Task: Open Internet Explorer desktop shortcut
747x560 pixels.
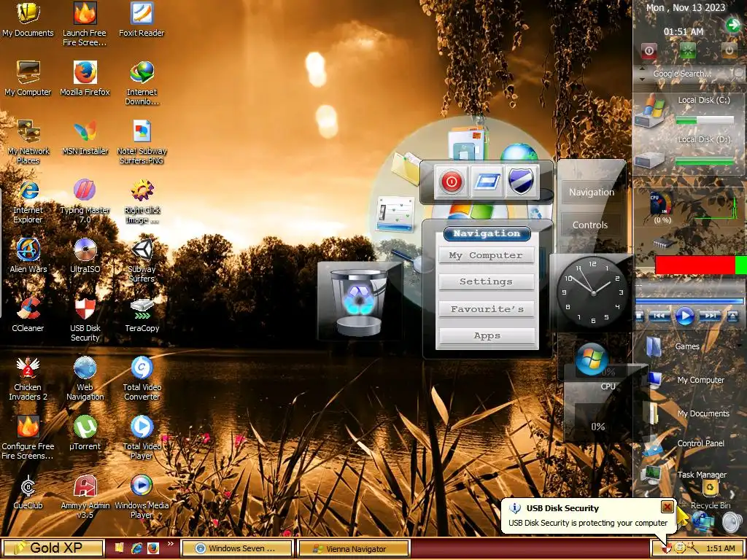Action: point(28,202)
